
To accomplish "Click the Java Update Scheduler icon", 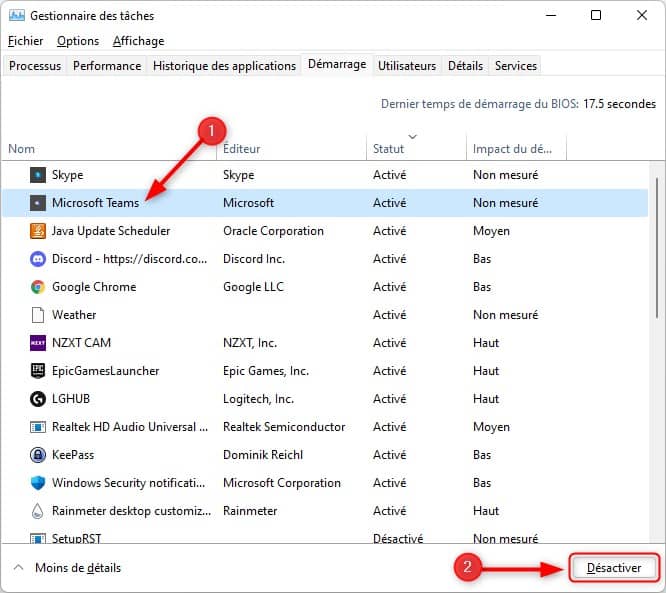I will (x=38, y=231).
